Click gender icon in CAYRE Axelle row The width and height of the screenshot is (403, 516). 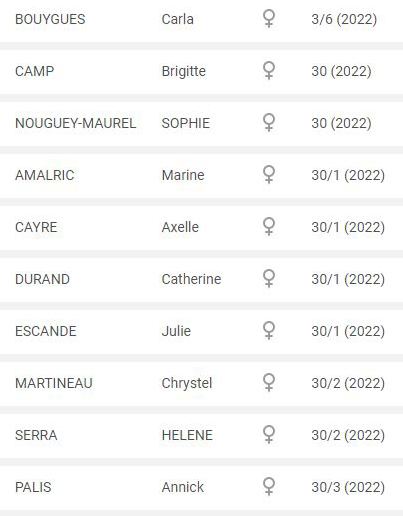[269, 226]
